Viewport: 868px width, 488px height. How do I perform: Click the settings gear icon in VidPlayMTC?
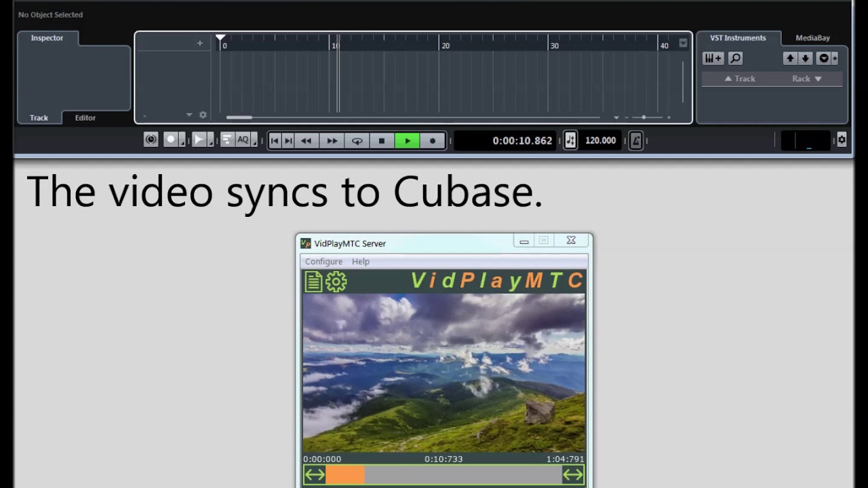click(x=336, y=281)
